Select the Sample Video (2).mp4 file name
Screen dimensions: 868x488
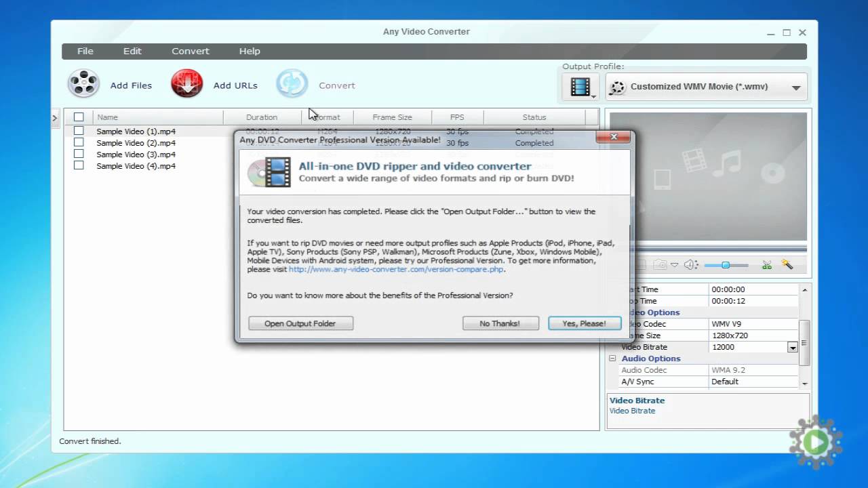pos(136,143)
